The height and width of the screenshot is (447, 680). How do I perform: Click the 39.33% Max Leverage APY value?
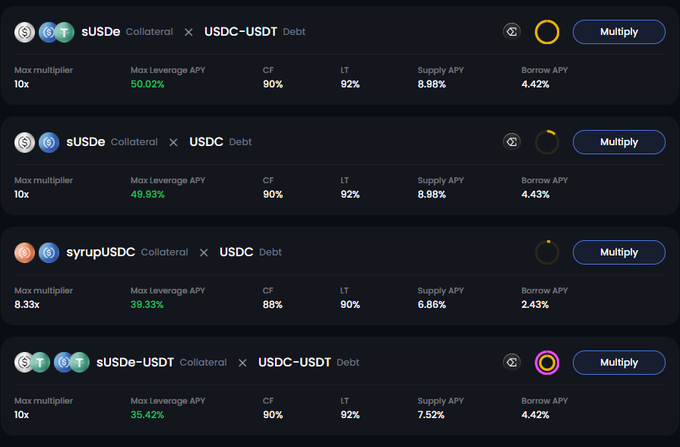tap(147, 304)
